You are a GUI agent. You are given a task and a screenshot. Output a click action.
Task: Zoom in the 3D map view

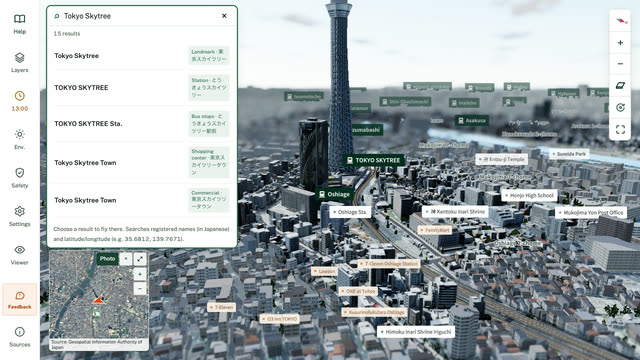pos(620,42)
